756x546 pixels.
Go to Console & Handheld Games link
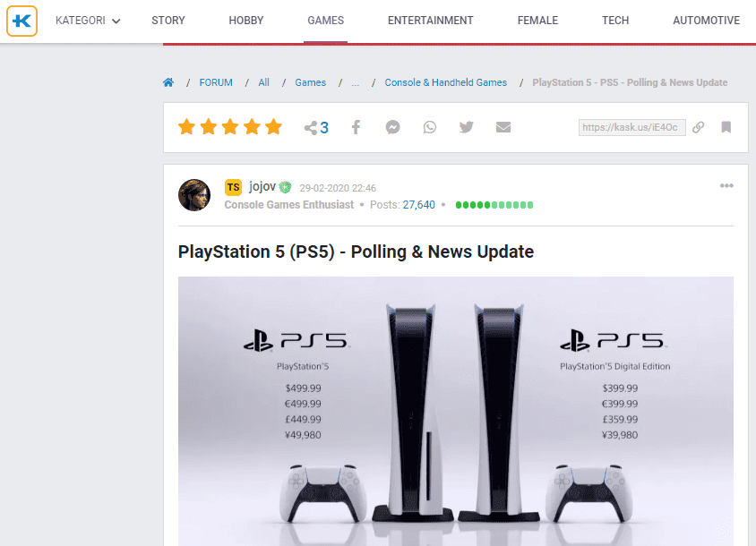click(x=445, y=82)
